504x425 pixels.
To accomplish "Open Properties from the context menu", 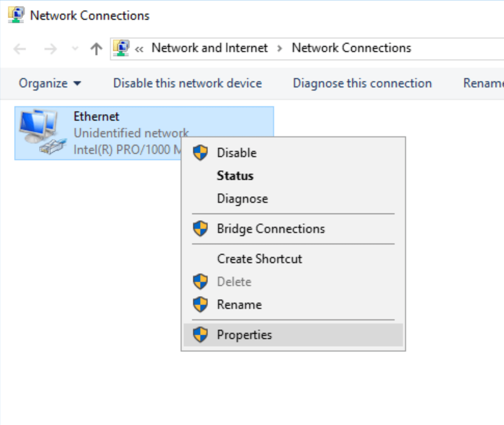I will tap(244, 335).
